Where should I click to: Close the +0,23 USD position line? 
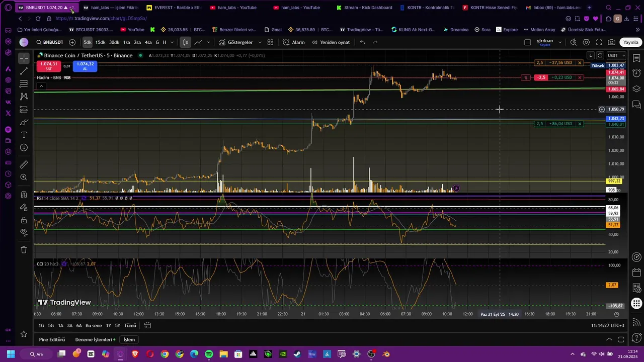pos(580,77)
